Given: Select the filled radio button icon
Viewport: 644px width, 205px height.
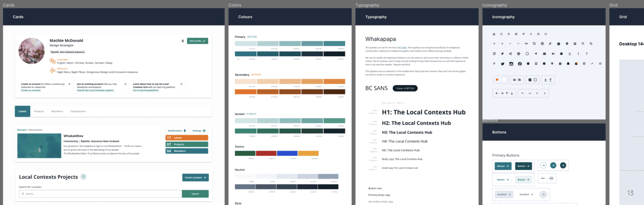Looking at the screenshot, I should click(x=519, y=54).
